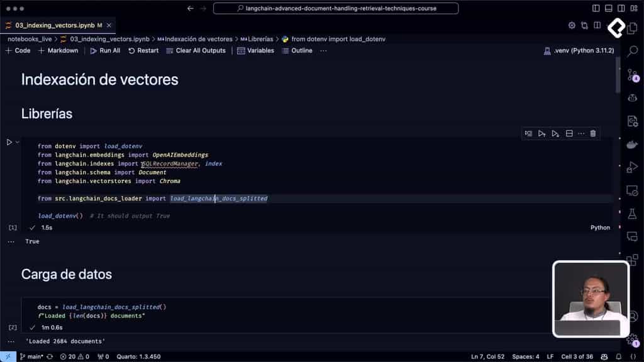The width and height of the screenshot is (644, 362).
Task: Open more cell actions with ellipsis
Action: coord(582,133)
